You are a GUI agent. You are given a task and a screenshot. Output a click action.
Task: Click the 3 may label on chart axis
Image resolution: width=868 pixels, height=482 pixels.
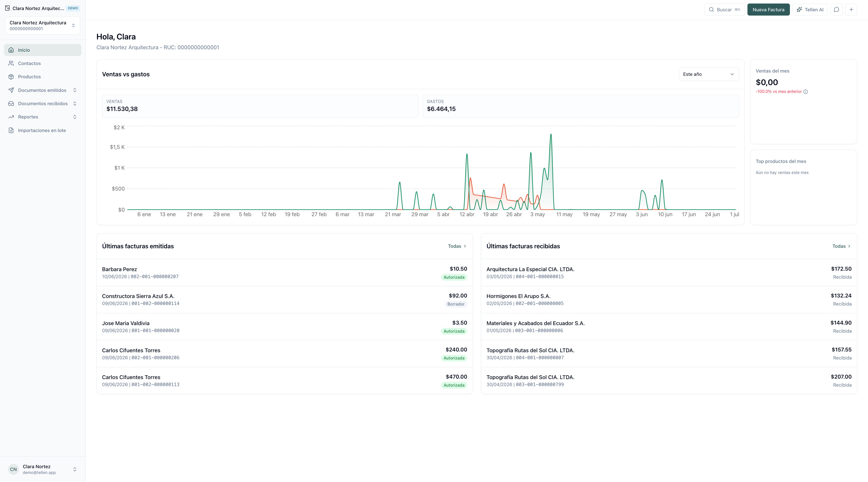pyautogui.click(x=537, y=214)
